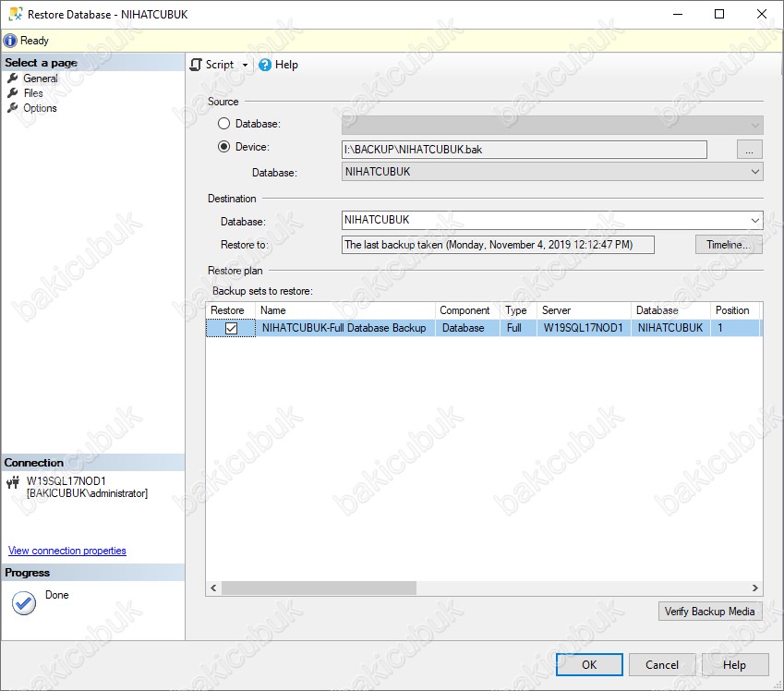Screen dimensions: 784x691
Task: Click the horizontal scrollbar right arrow
Action: (x=755, y=588)
